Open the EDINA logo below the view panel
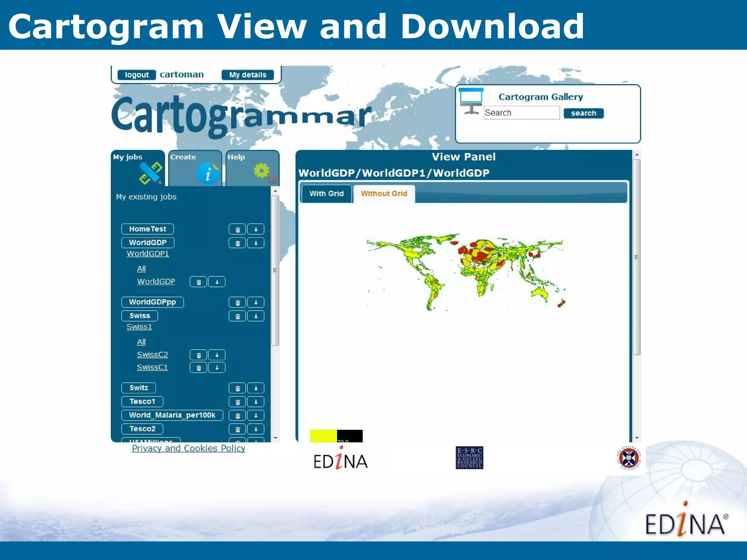 point(341,458)
